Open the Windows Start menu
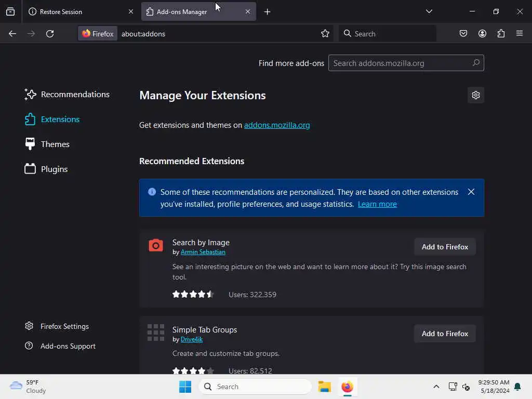The image size is (532, 399). (185, 387)
